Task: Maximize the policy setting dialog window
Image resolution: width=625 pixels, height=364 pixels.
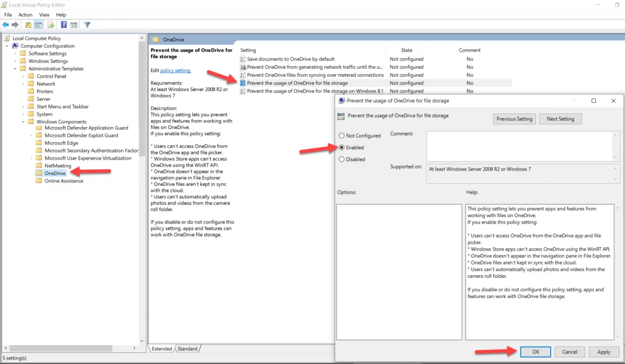Action: tap(594, 101)
